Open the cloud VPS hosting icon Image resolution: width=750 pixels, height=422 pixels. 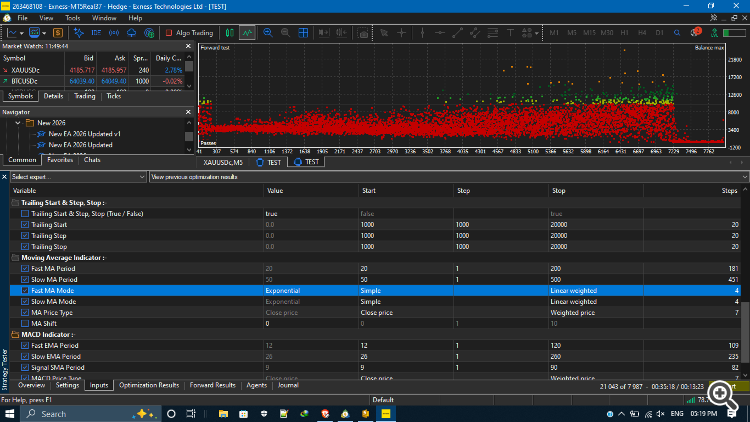tap(132, 33)
